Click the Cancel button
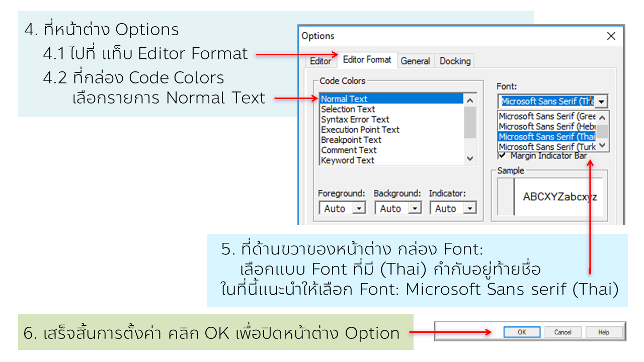This screenshot has width=644, height=362. point(562,332)
